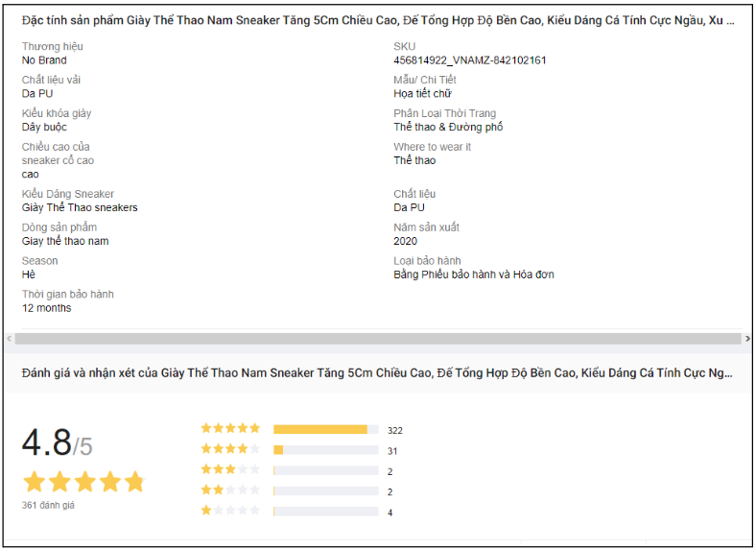Screen dimensions: 756x549
Task: Click the 3-star rating row icons
Action: point(230,470)
